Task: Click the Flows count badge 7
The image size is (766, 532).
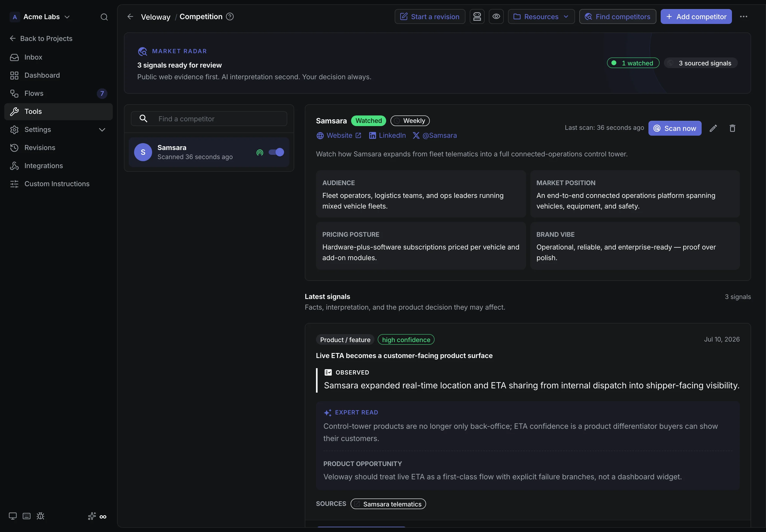Action: pyautogui.click(x=102, y=93)
